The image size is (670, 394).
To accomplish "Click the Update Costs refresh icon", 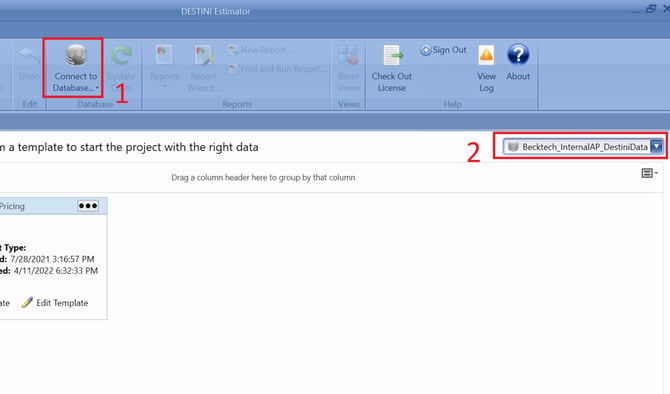I will point(121,56).
